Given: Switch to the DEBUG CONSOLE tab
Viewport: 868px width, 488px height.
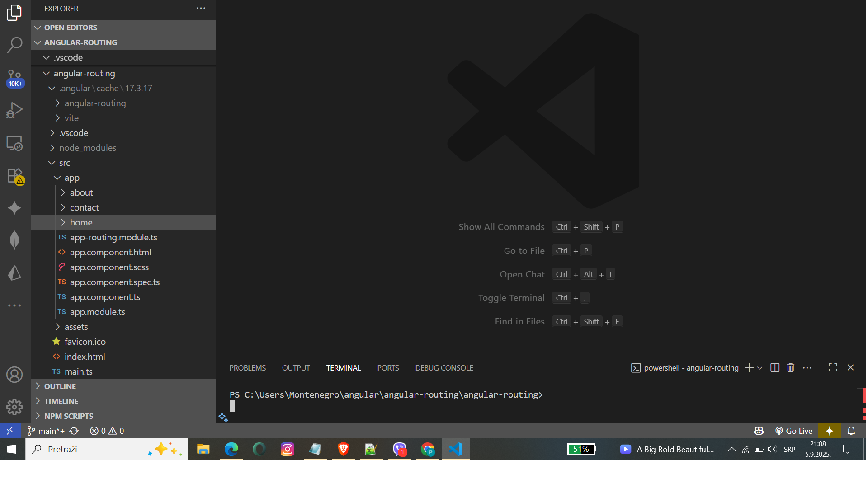Looking at the screenshot, I should [444, 368].
